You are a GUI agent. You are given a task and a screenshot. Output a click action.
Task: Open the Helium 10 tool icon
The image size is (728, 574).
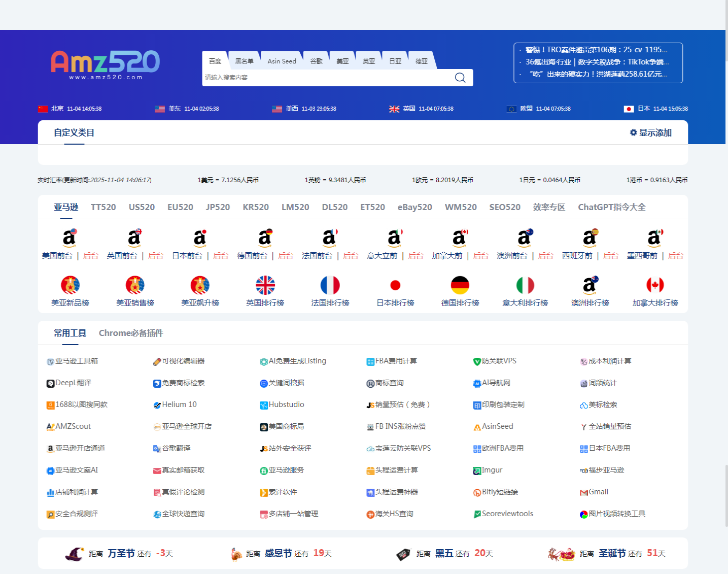pos(156,405)
